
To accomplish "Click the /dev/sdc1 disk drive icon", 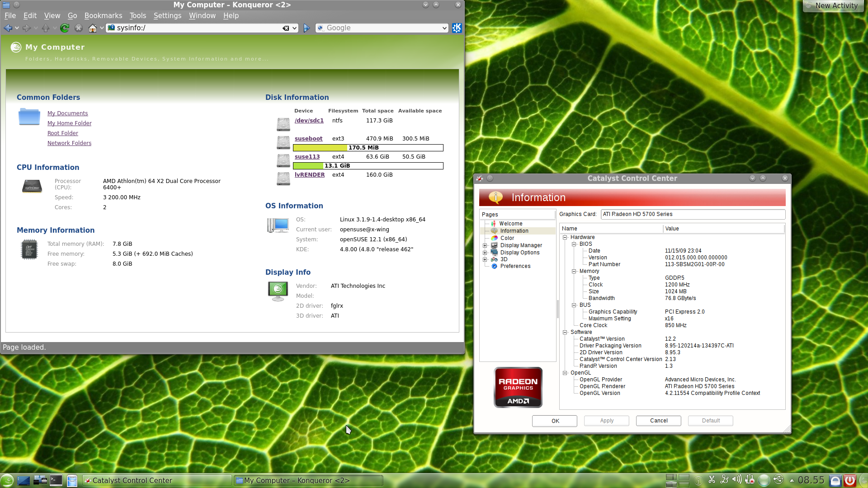I will (x=283, y=124).
